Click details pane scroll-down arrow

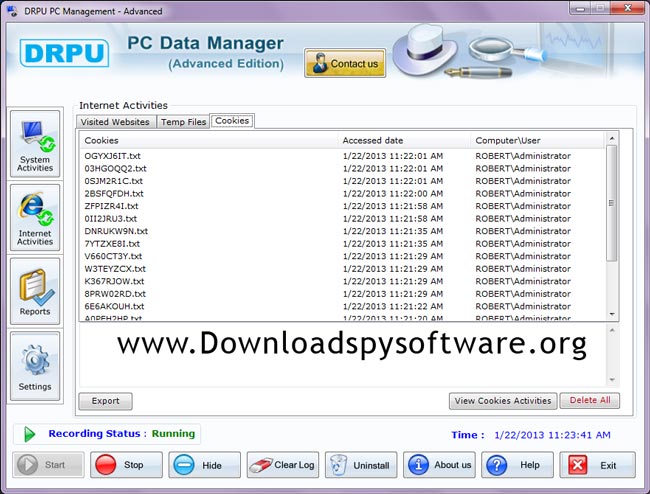[x=612, y=380]
